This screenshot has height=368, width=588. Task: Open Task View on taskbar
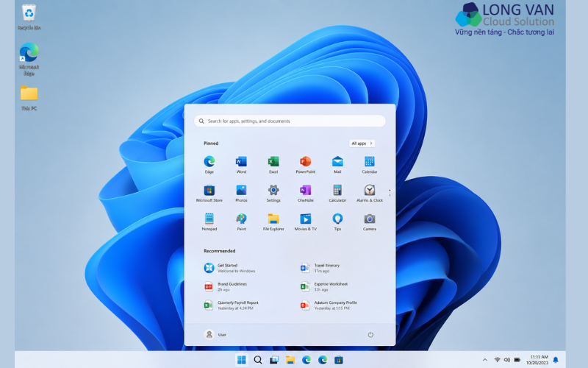click(274, 360)
